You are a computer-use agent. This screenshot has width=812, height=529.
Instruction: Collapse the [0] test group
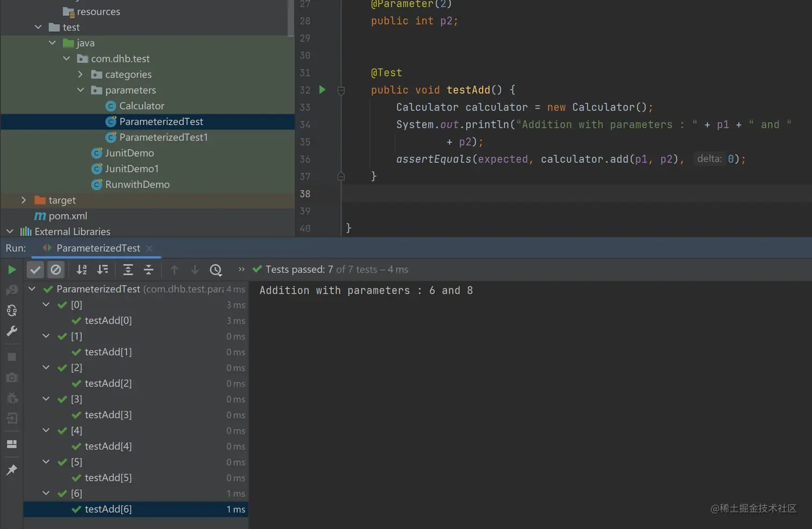pos(46,305)
